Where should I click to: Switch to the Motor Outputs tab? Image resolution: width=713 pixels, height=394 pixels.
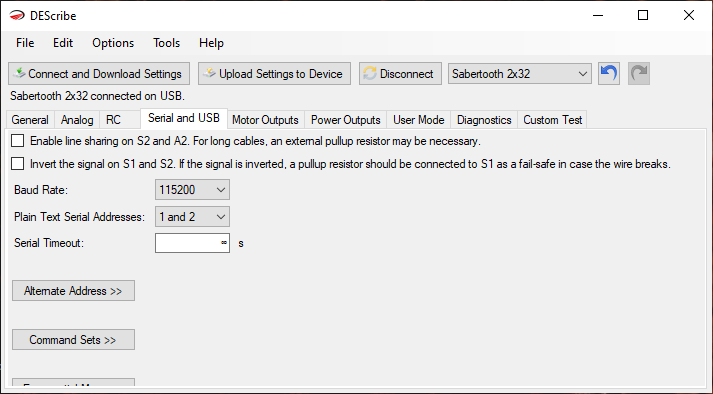266,120
